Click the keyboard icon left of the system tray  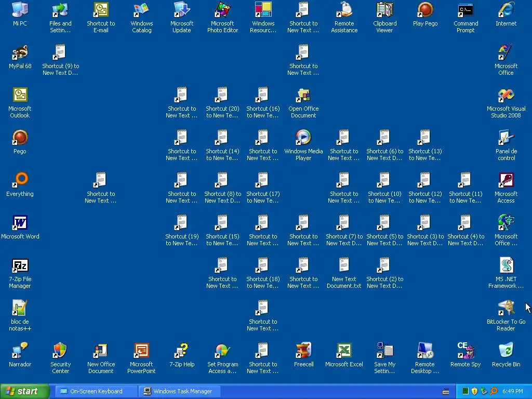tap(446, 392)
